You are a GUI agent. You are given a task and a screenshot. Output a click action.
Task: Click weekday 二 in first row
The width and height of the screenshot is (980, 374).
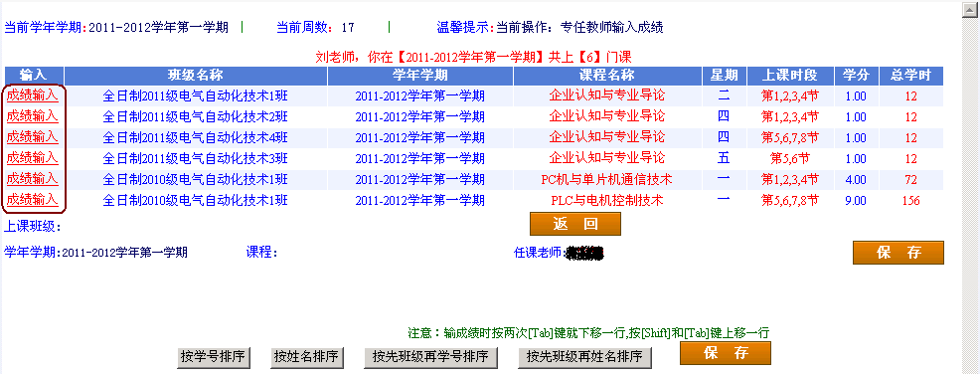point(724,96)
